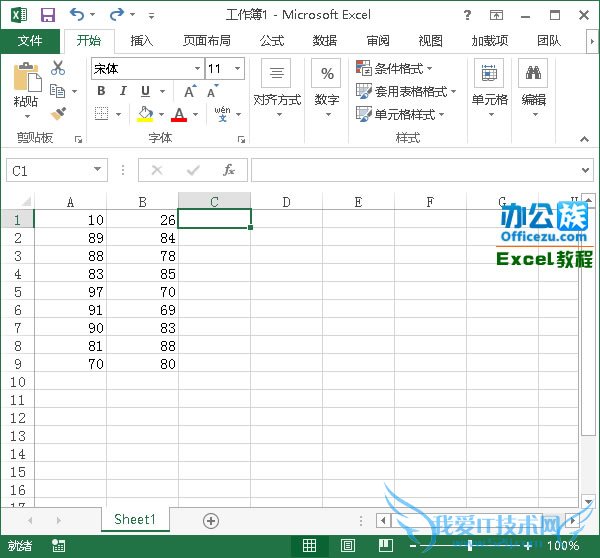Toggle Italic formatting
This screenshot has width=600, height=558.
(x=123, y=91)
